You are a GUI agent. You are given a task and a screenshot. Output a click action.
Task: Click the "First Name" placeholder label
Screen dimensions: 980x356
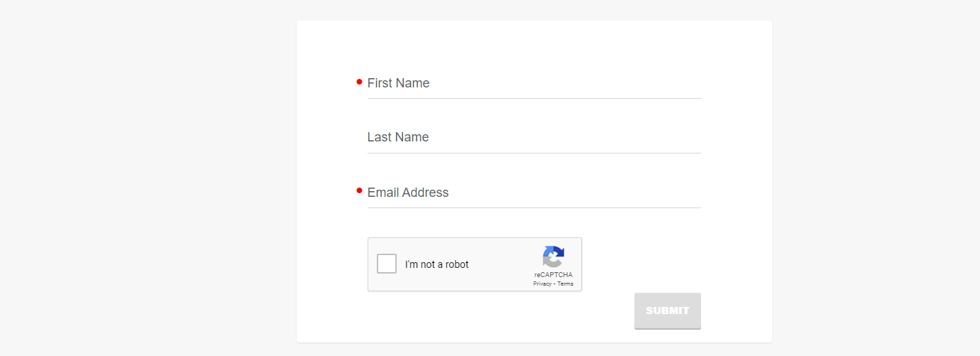[398, 83]
